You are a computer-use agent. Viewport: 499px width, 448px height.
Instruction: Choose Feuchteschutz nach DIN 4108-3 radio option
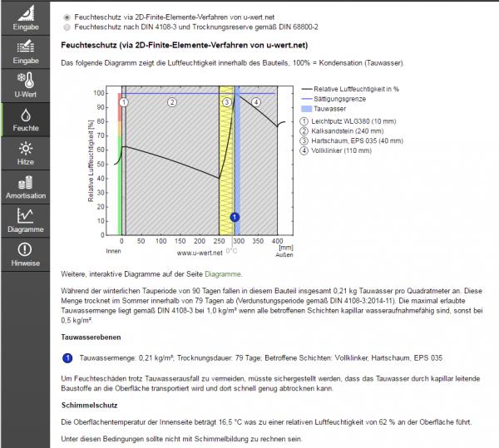pyautogui.click(x=67, y=27)
